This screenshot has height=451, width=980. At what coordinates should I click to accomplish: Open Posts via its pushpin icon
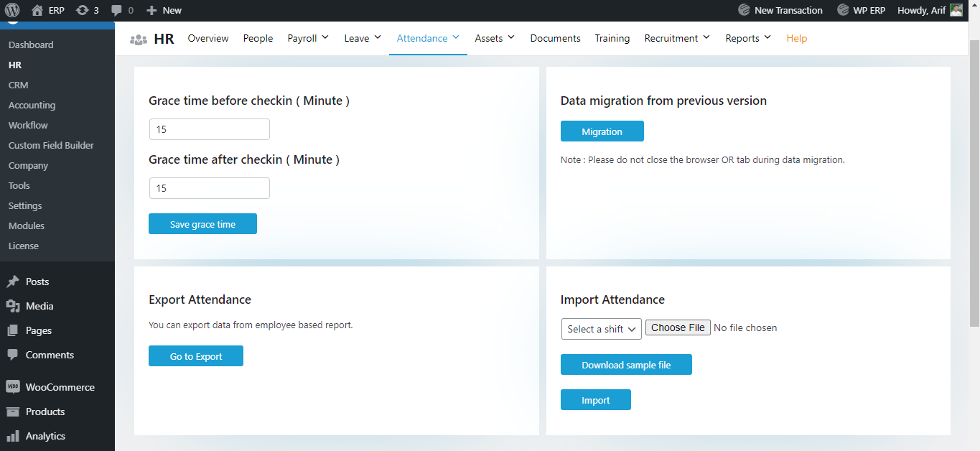click(12, 282)
